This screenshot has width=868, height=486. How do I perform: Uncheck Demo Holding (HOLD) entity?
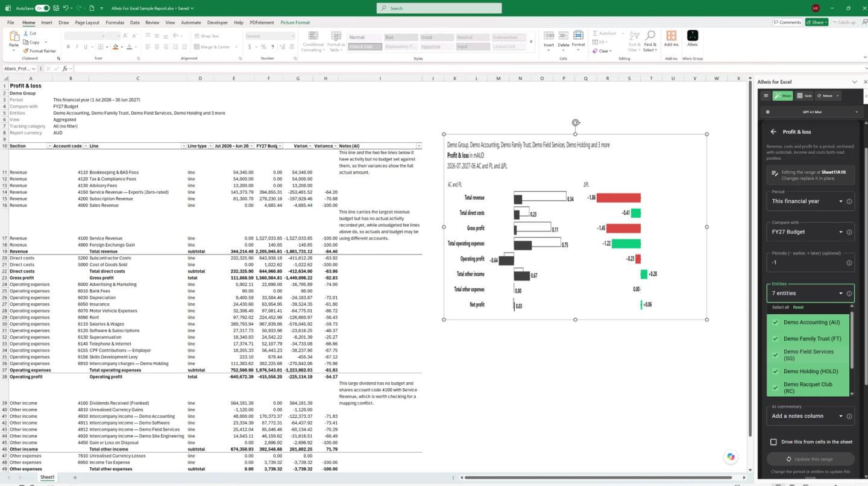click(x=775, y=371)
